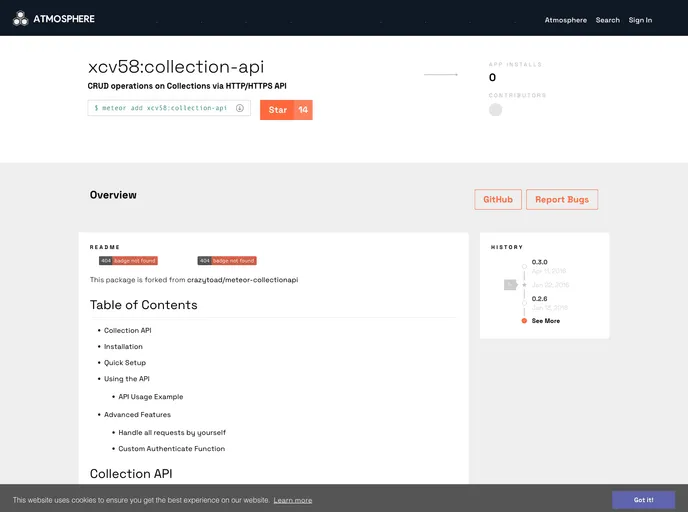
Task: Click the copy icon in meteor add box
Action: coord(240,108)
